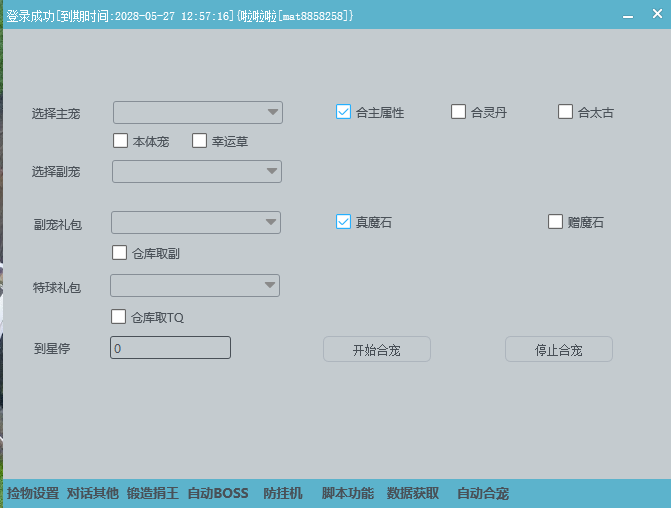The height and width of the screenshot is (508, 671).
Task: Expand the 特球礼包 dropdown
Action: click(195, 287)
